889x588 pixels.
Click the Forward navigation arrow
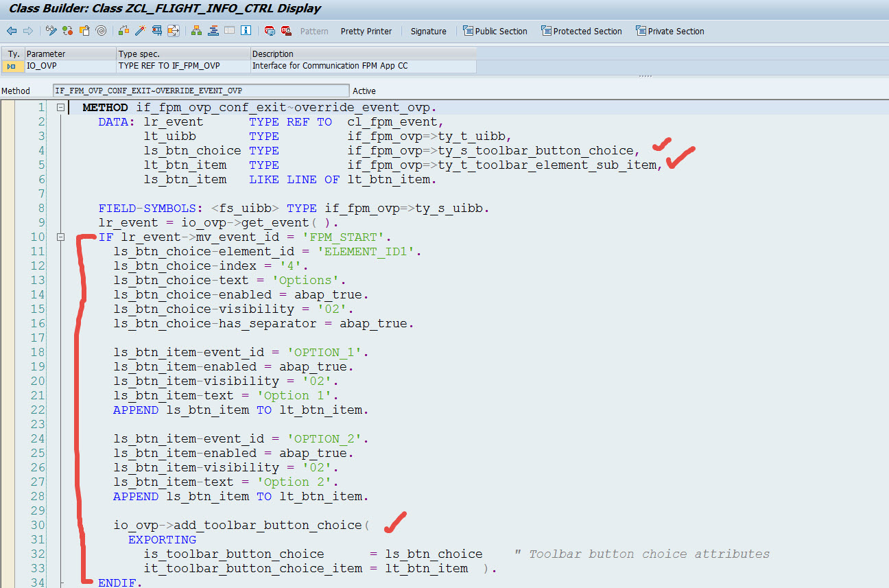click(27, 30)
